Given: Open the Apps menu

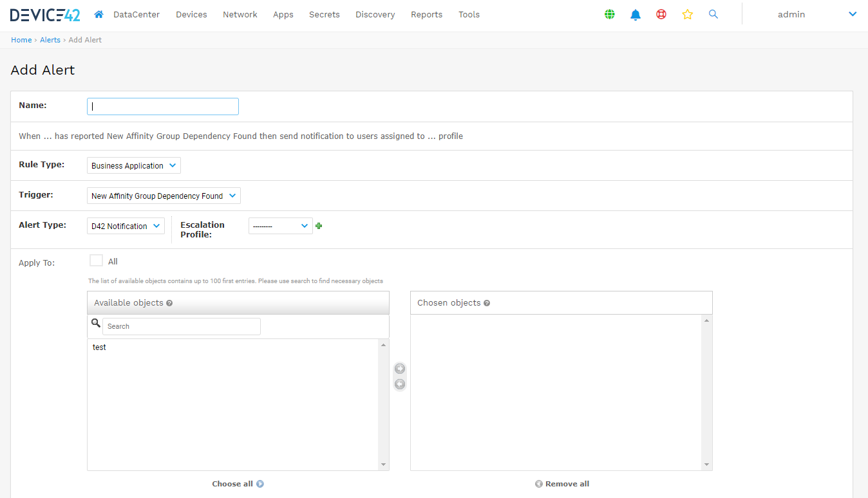Looking at the screenshot, I should [x=283, y=14].
